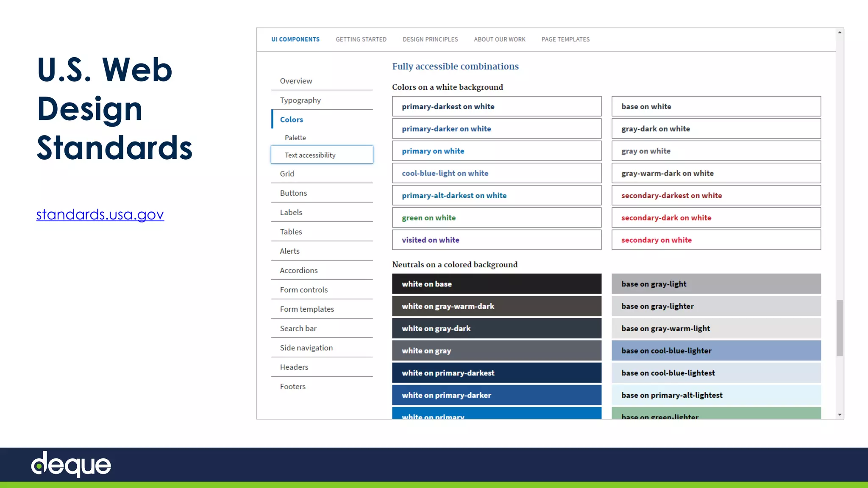868x488 pixels.
Task: Click the white on base swatch
Action: click(x=497, y=284)
